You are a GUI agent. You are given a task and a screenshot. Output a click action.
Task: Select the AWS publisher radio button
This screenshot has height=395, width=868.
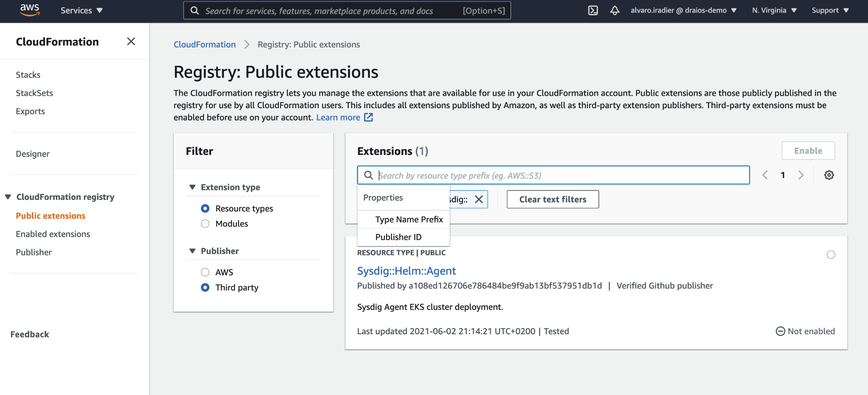pos(205,272)
